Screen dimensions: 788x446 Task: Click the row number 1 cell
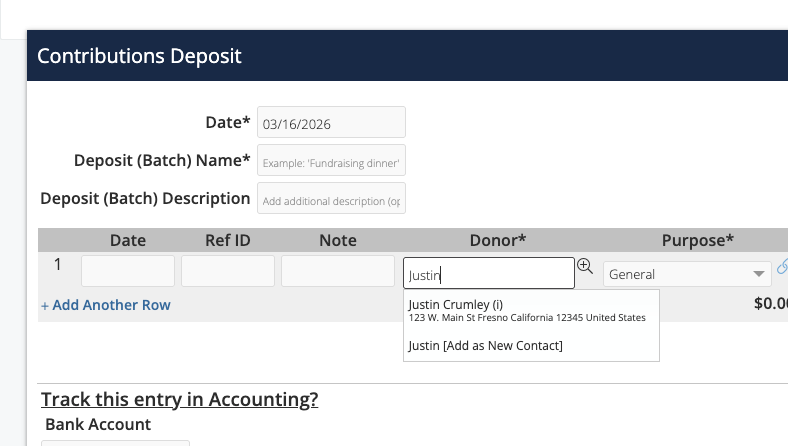(57, 266)
